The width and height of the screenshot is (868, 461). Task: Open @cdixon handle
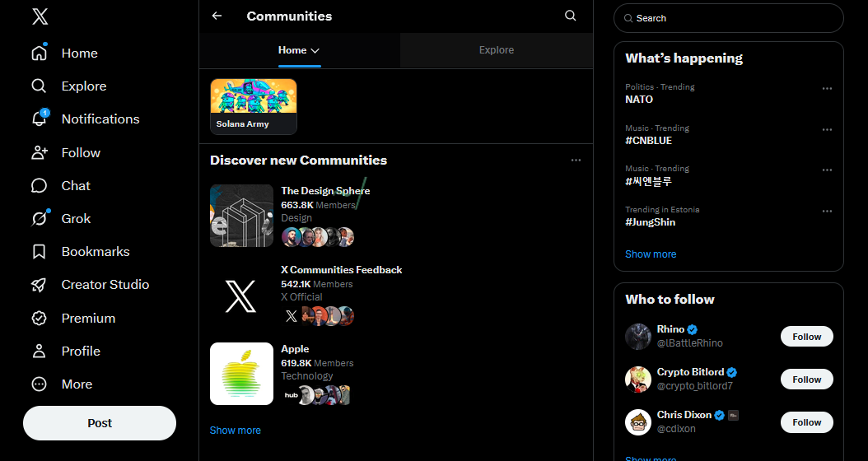[676, 428]
